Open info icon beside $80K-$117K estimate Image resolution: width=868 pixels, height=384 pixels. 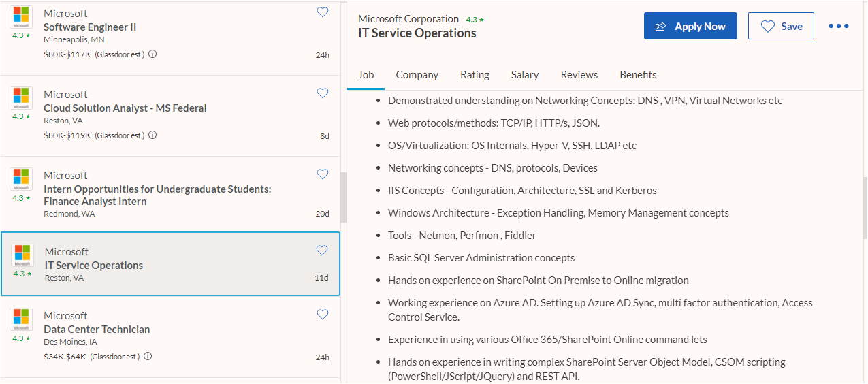click(152, 54)
